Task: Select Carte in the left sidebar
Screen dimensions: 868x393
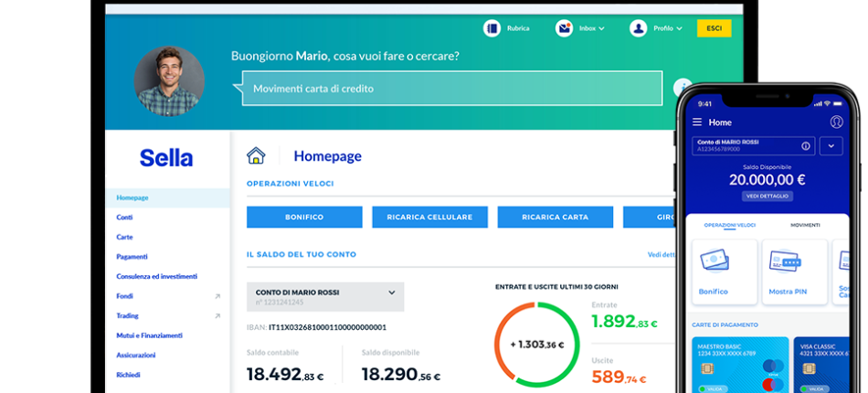Action: 124,237
